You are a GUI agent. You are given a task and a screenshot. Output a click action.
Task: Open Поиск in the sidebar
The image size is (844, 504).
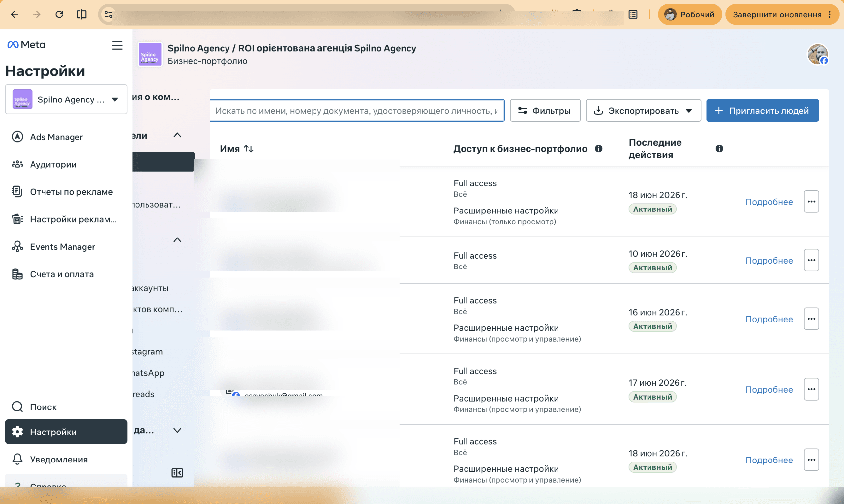pyautogui.click(x=66, y=407)
